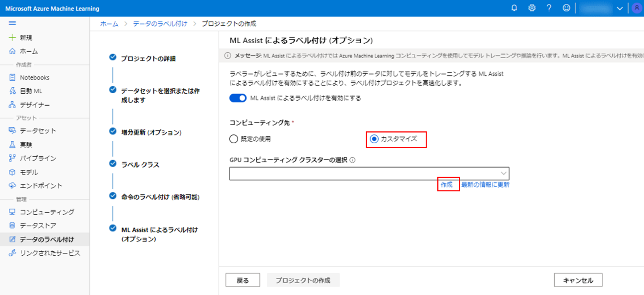This screenshot has width=644, height=295.
Task: Click the エンドポイント cloud icon
Action: pos(12,186)
